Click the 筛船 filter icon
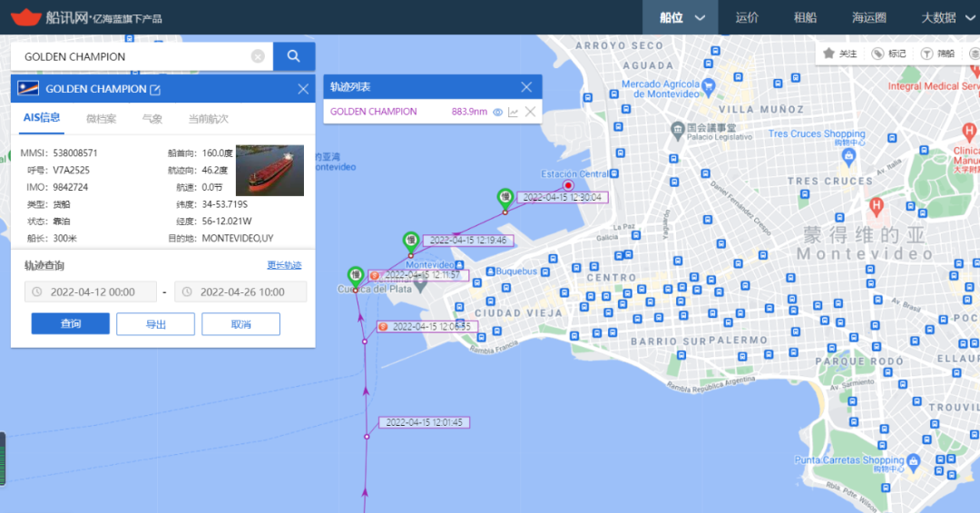The image size is (980, 513). pyautogui.click(x=926, y=54)
